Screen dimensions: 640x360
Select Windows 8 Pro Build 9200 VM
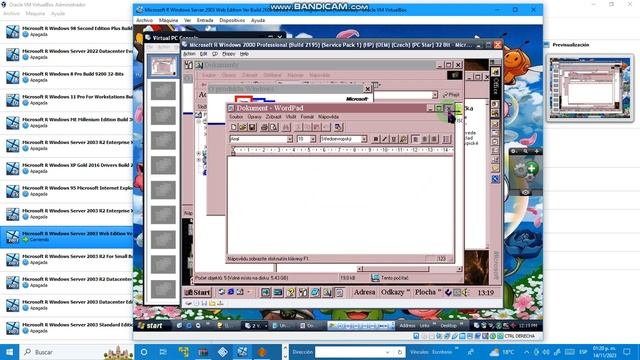click(x=67, y=77)
